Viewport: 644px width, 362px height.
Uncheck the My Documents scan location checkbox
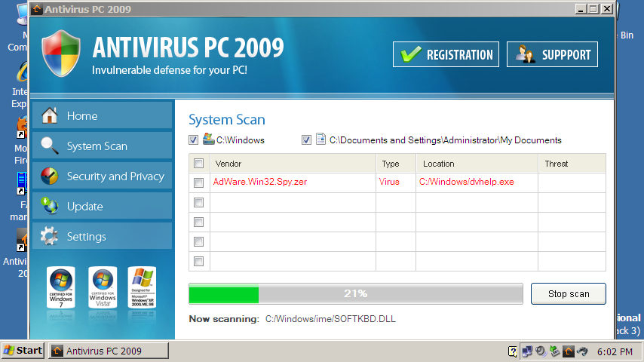(x=306, y=140)
